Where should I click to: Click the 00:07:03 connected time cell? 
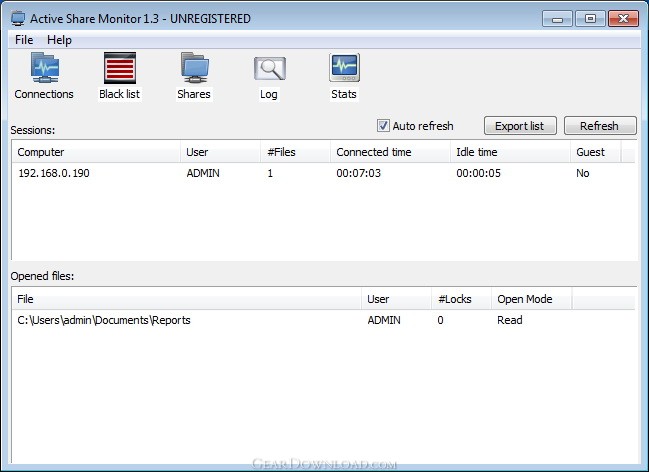pos(358,173)
